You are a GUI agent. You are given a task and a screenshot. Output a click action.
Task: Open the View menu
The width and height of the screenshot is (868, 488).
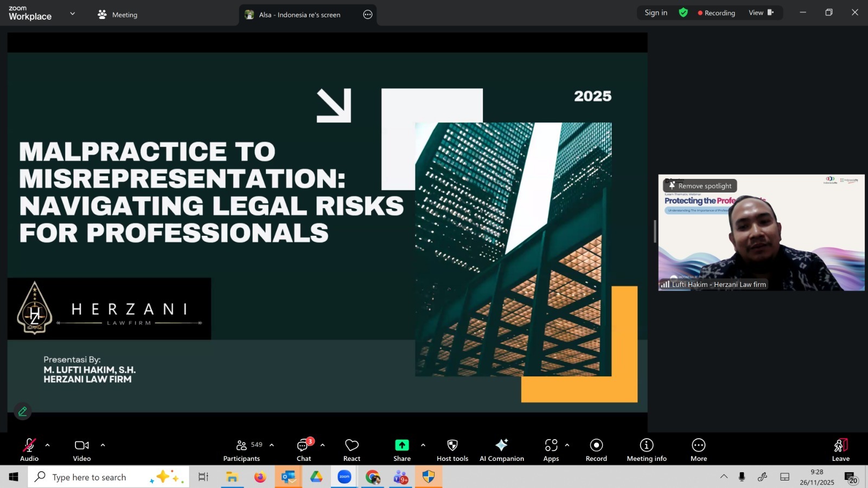click(x=761, y=12)
